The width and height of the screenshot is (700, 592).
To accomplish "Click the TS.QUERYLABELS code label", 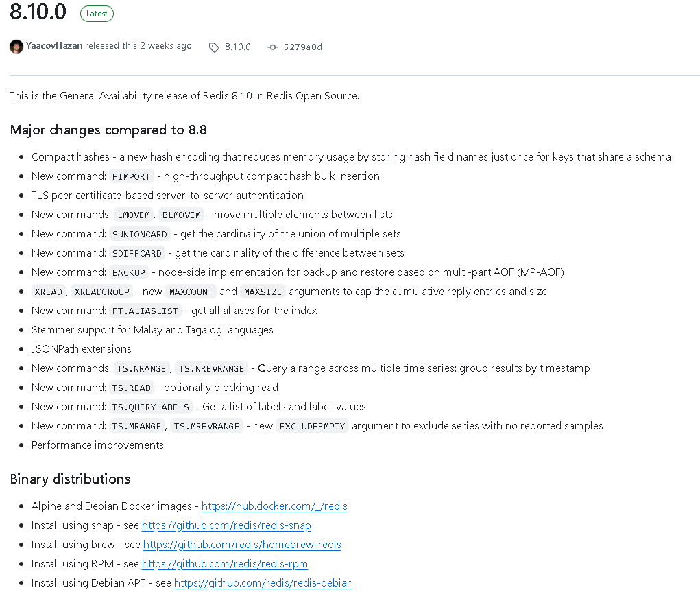I will pos(150,407).
